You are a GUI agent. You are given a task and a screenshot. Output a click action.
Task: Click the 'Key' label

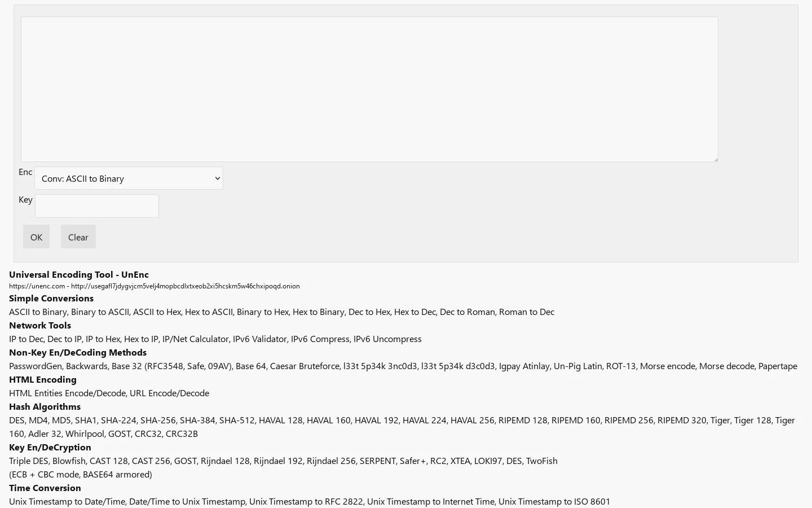pyautogui.click(x=25, y=200)
